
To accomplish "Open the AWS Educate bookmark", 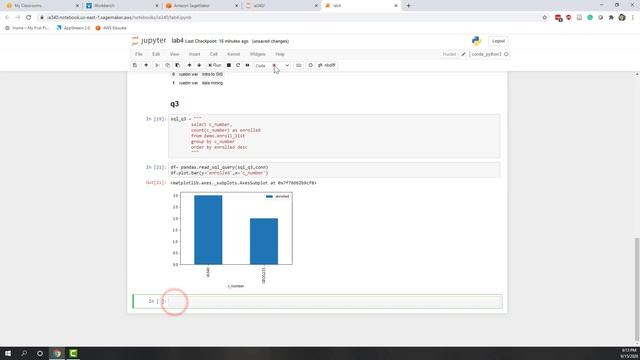I will pos(111,28).
